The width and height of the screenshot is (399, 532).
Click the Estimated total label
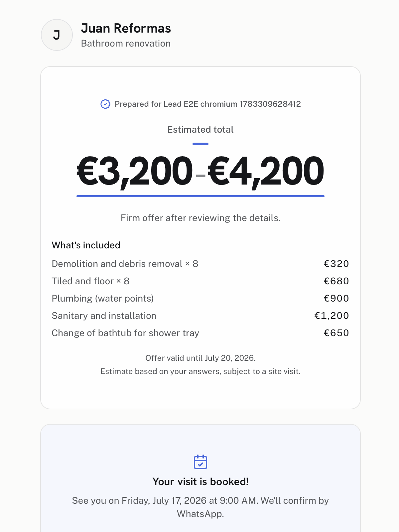[200, 129]
